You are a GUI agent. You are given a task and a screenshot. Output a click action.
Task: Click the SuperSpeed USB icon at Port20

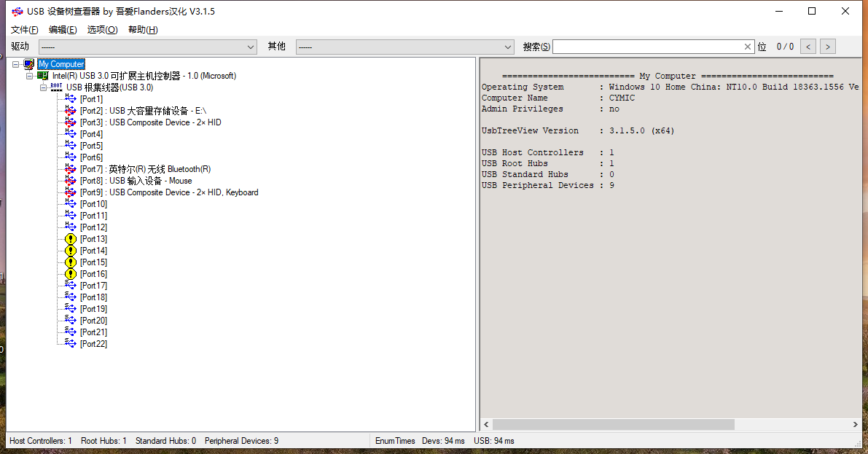pyautogui.click(x=70, y=320)
